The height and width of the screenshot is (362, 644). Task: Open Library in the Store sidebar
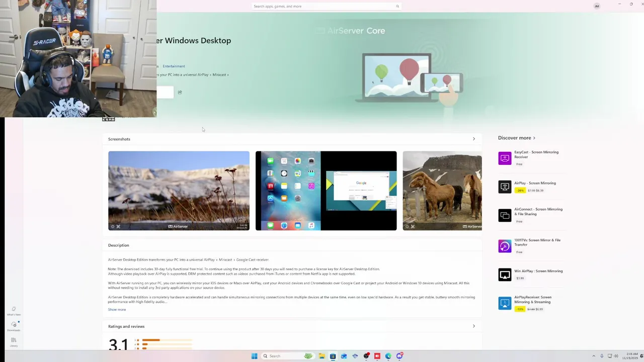14,342
